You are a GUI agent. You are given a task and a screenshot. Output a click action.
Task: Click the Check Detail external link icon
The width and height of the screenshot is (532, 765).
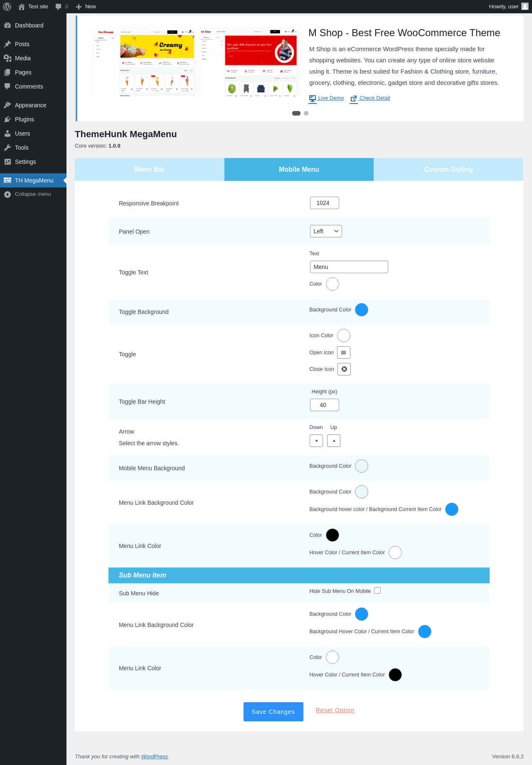pyautogui.click(x=354, y=99)
